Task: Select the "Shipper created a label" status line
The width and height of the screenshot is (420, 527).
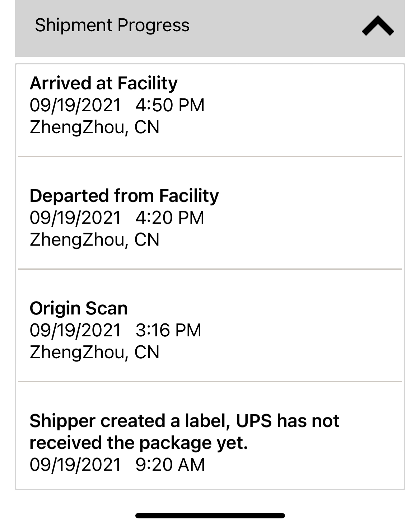Action: point(184,421)
